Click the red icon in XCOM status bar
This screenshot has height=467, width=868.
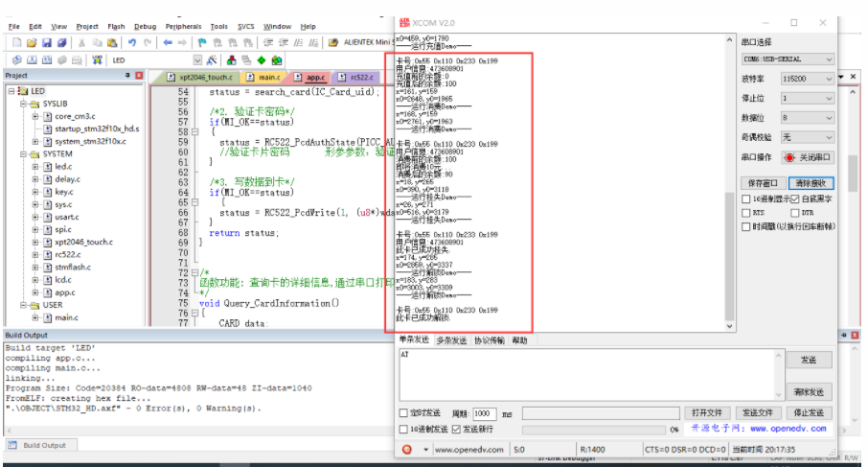click(x=407, y=450)
